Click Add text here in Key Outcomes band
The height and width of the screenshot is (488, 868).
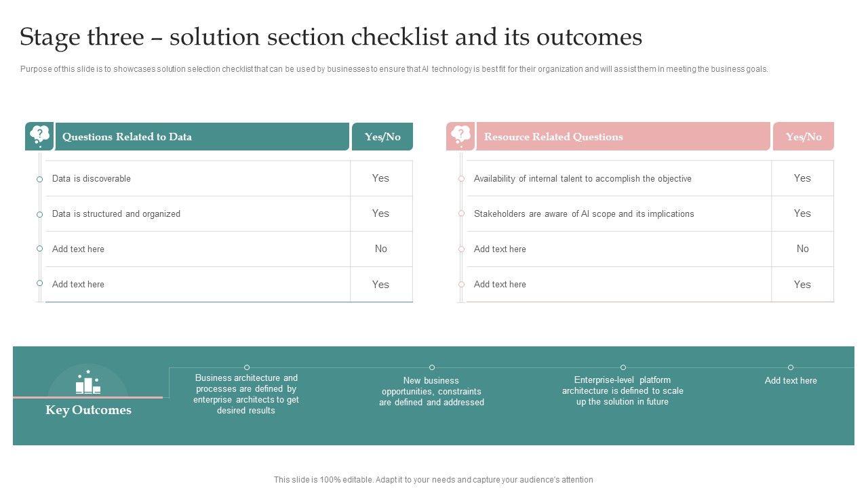click(x=791, y=381)
